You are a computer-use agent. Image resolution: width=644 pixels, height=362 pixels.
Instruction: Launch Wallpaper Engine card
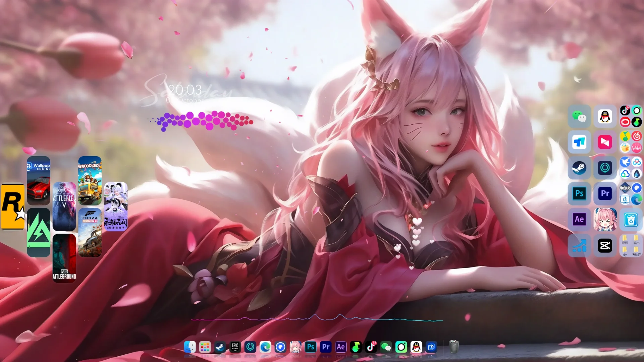[39, 181]
